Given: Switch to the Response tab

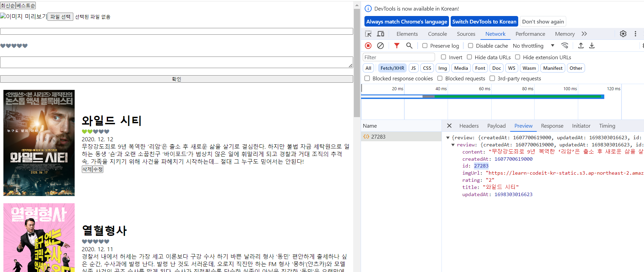Looking at the screenshot, I should (x=552, y=126).
